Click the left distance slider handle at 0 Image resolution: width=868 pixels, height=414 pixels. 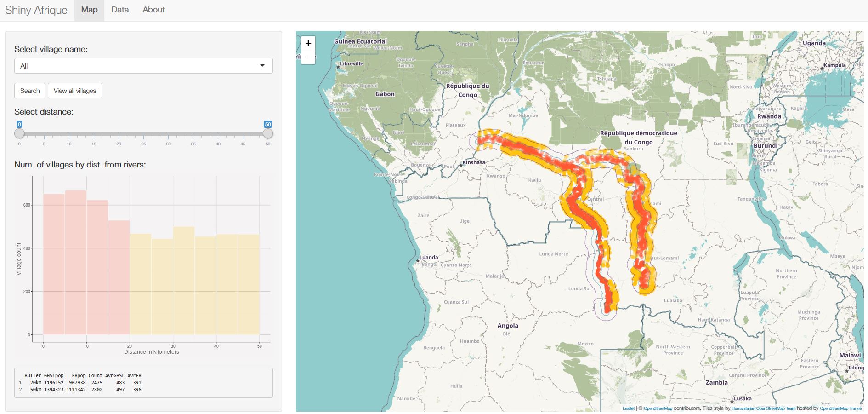(x=19, y=133)
